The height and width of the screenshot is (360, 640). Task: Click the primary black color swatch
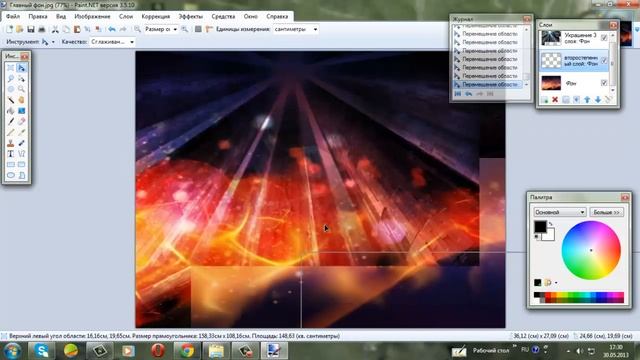coord(540,227)
